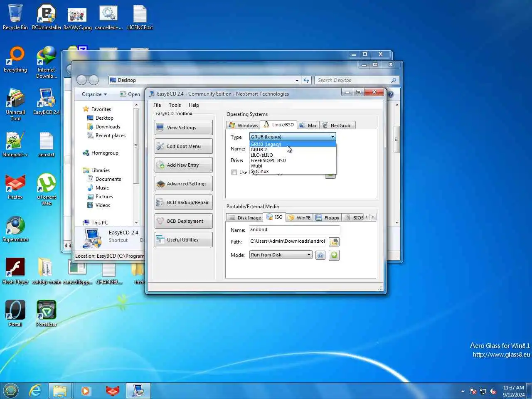The image size is (532, 399).
Task: Edit the ISO Name field andorid
Action: 294,230
